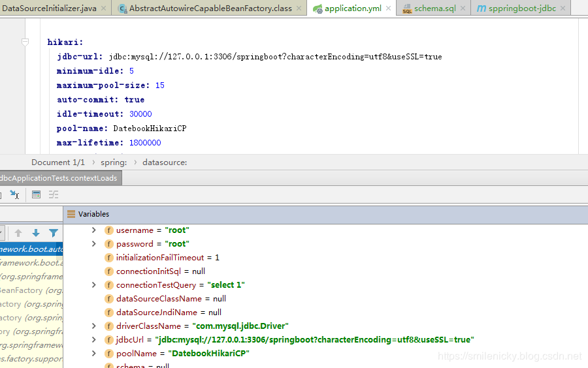588x368 pixels.
Task: Click the frames filter funnel icon
Action: click(54, 233)
